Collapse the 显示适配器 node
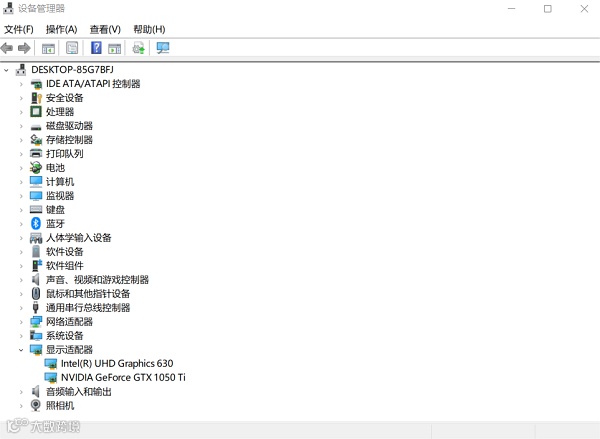Viewport: 600px width, 439px height. [21, 350]
